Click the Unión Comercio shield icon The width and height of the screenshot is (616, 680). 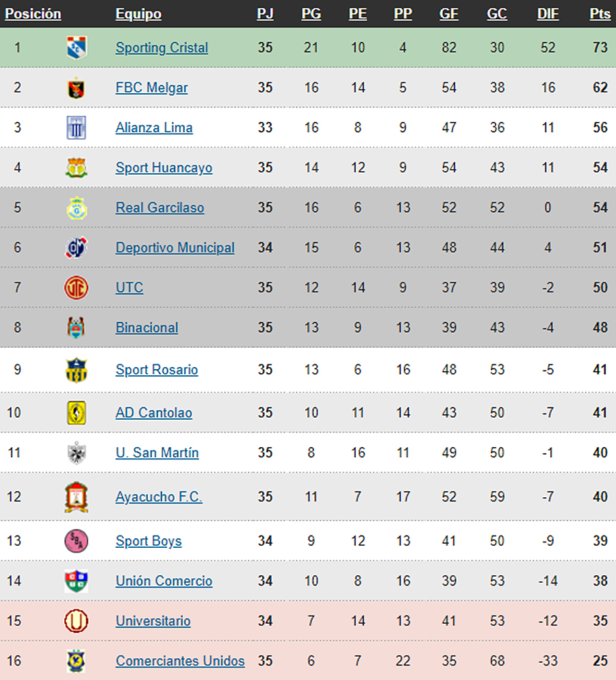76,581
